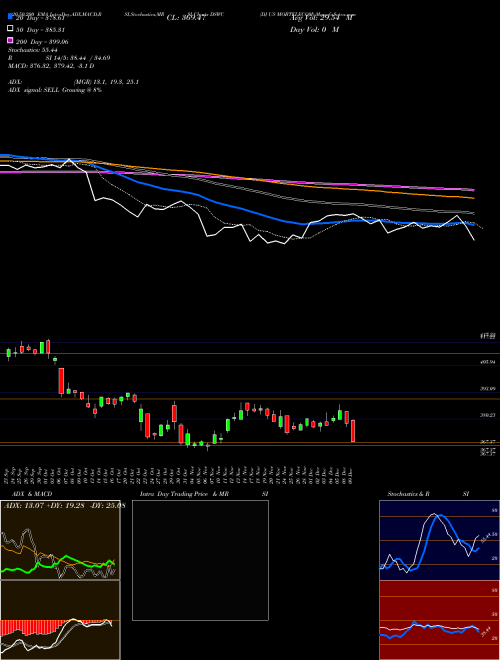This screenshot has height=660, width=500.
Task: Click the blue RSI line in the red panel
Action: click(429, 629)
